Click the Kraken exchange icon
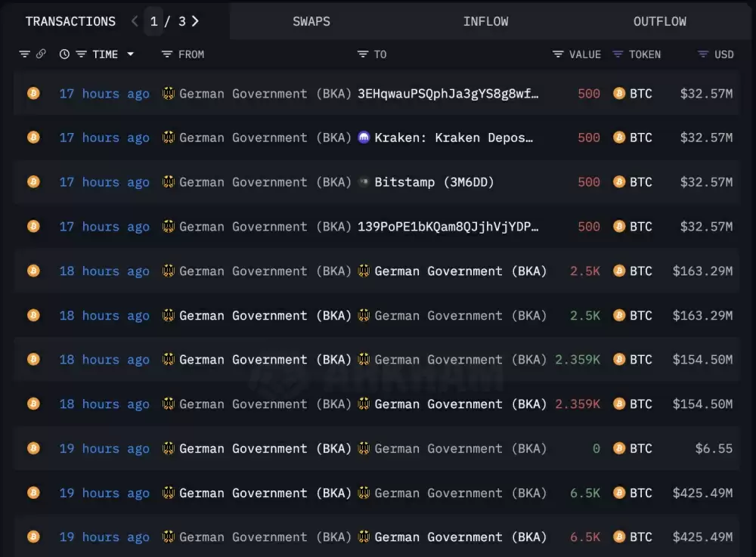 pos(363,138)
